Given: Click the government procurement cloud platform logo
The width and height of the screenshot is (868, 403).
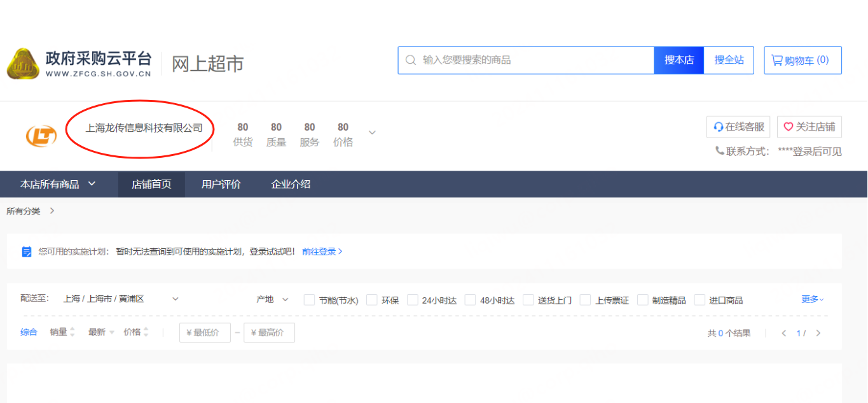Looking at the screenshot, I should pyautogui.click(x=23, y=63).
